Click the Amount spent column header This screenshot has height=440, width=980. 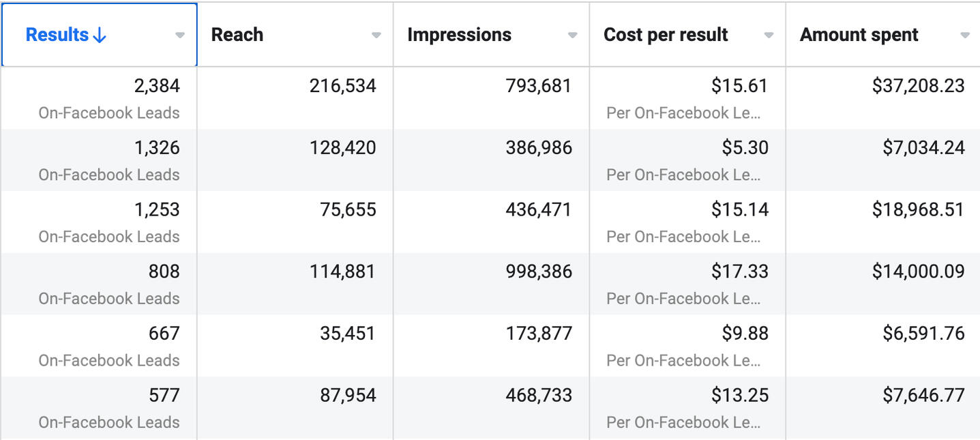[x=859, y=35]
